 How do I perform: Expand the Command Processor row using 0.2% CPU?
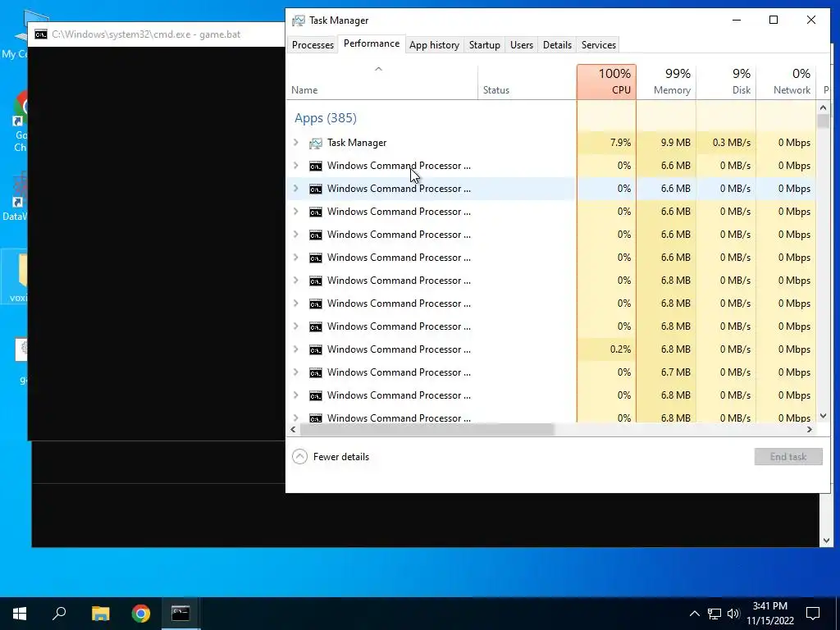coord(295,349)
